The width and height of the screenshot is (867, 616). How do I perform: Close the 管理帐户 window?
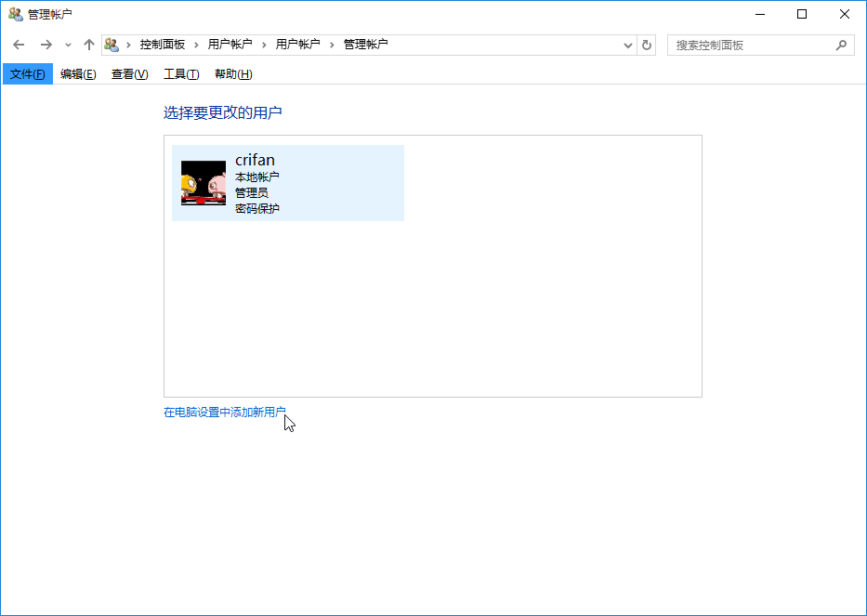(845, 14)
